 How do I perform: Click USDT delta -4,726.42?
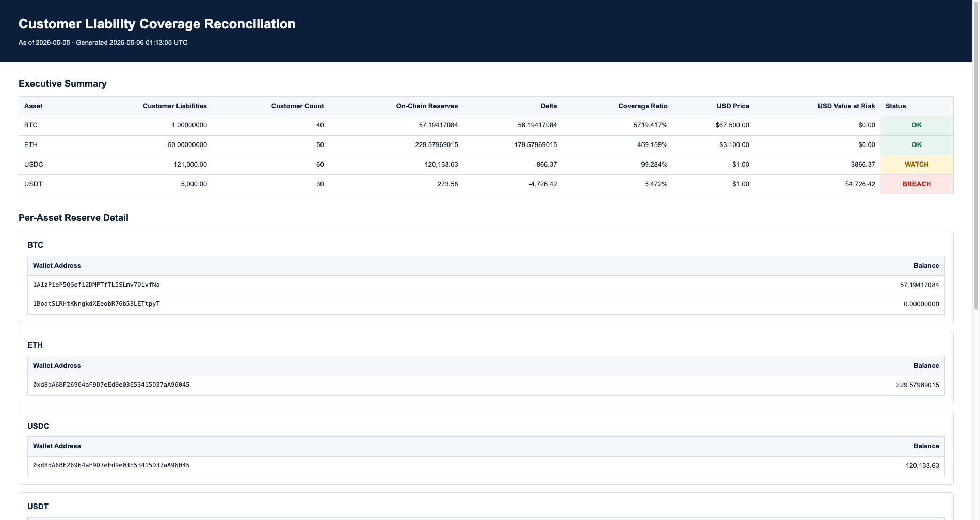click(x=543, y=184)
